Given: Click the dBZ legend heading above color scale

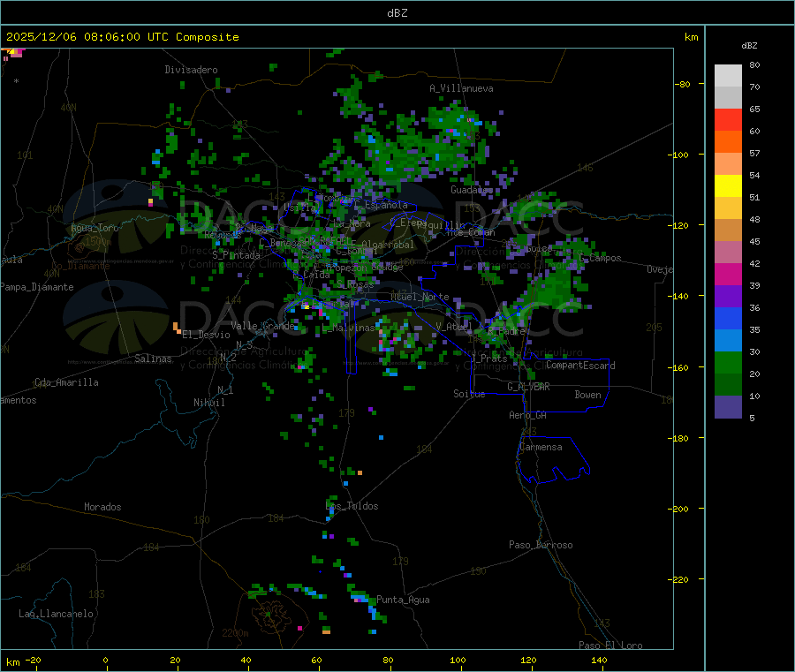Looking at the screenshot, I should coord(749,46).
